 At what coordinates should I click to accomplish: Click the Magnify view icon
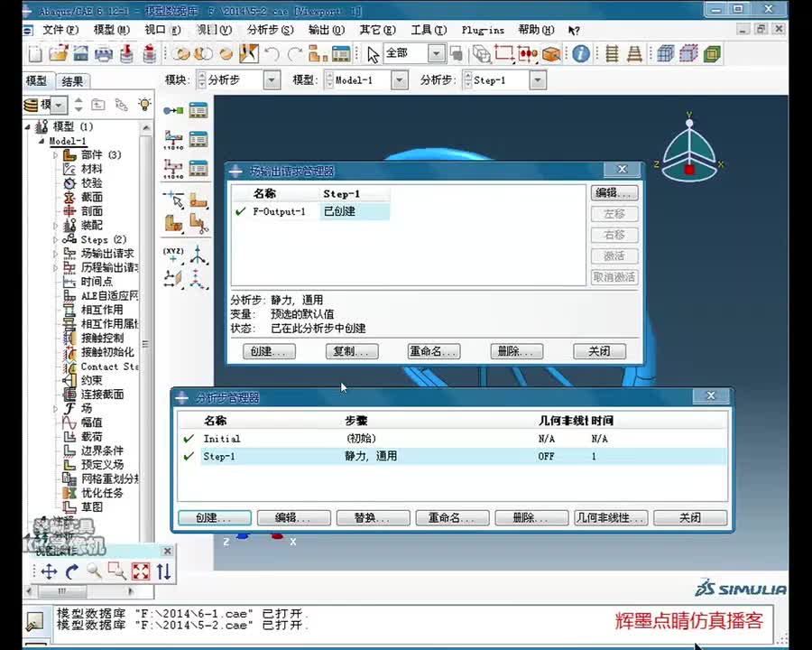94,571
